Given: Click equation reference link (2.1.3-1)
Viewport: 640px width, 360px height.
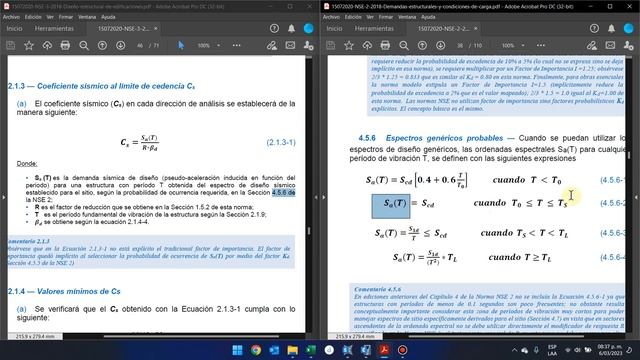Looking at the screenshot, I should coord(281,142).
